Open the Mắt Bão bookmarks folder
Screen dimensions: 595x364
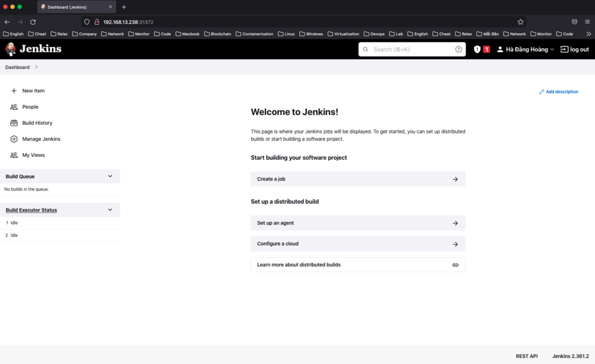(x=488, y=34)
